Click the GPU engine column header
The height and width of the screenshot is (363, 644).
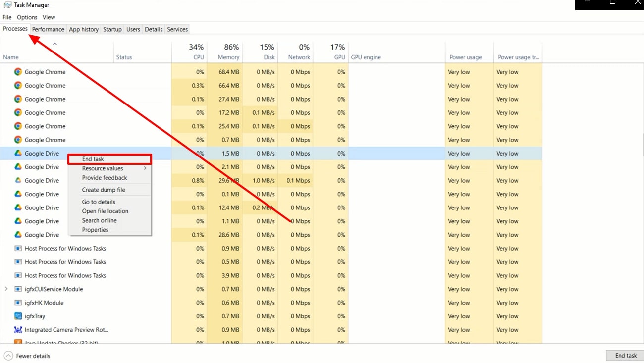pyautogui.click(x=397, y=52)
